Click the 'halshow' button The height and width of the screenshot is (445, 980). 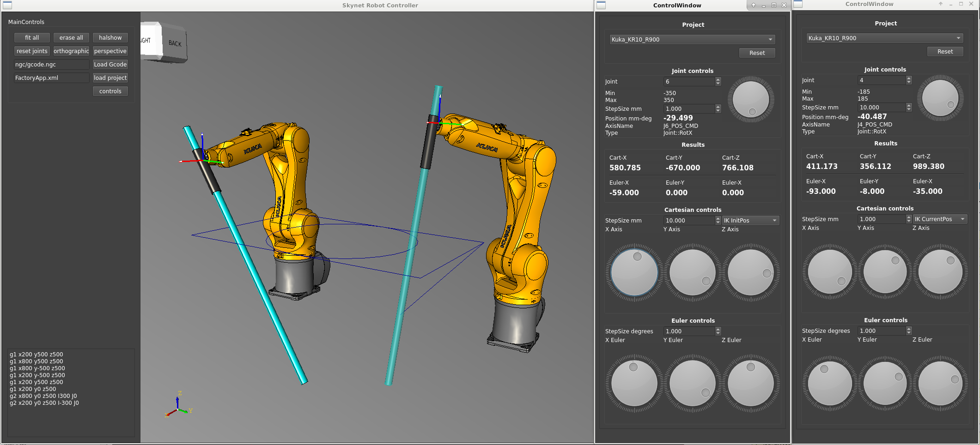[x=110, y=38]
